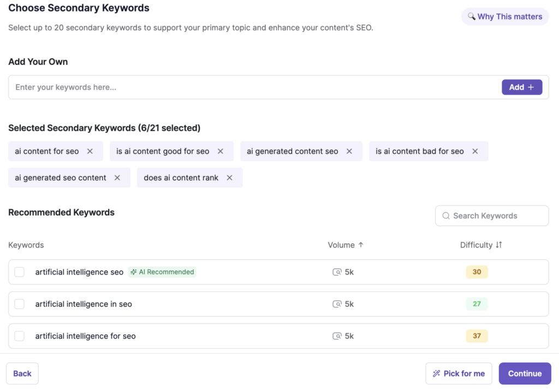Go Back to the previous step
559x392 pixels.
[22, 373]
